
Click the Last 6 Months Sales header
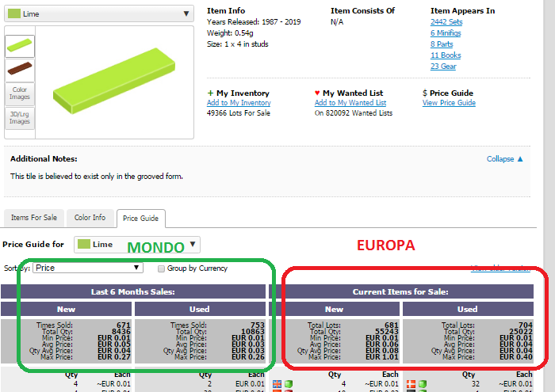133,291
